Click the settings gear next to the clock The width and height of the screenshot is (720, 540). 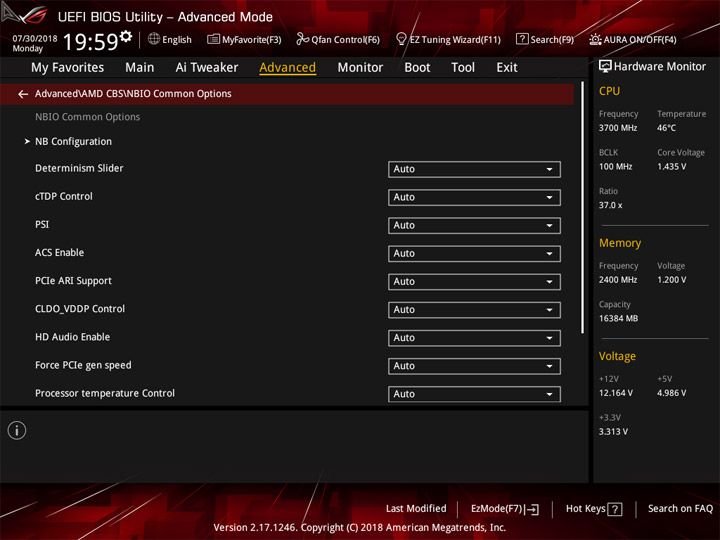tap(126, 36)
